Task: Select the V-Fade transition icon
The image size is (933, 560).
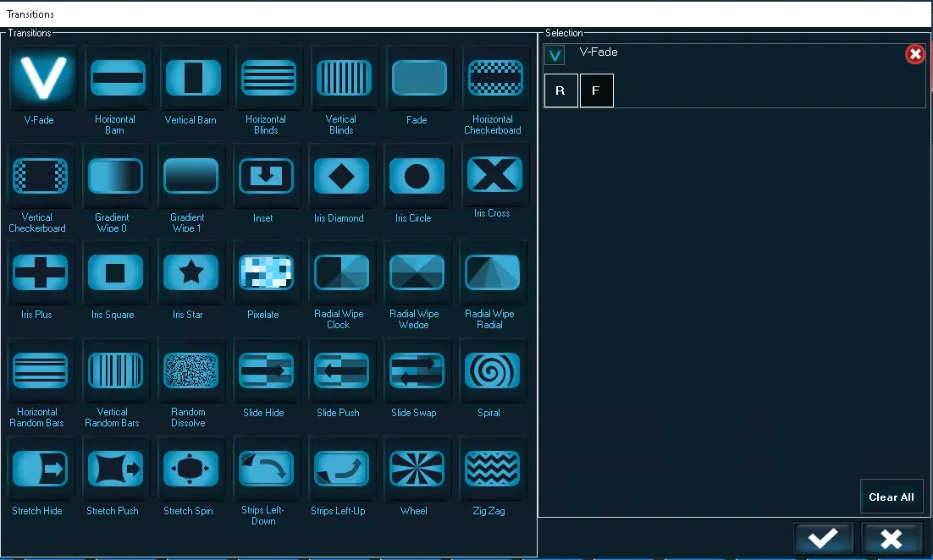Action: point(37,78)
